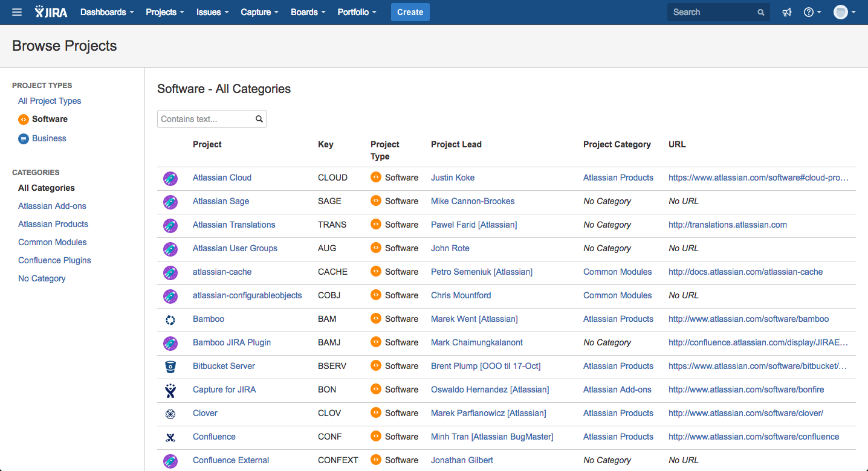Click Software type icon in BAM row
Image resolution: width=868 pixels, height=471 pixels.
tap(376, 318)
